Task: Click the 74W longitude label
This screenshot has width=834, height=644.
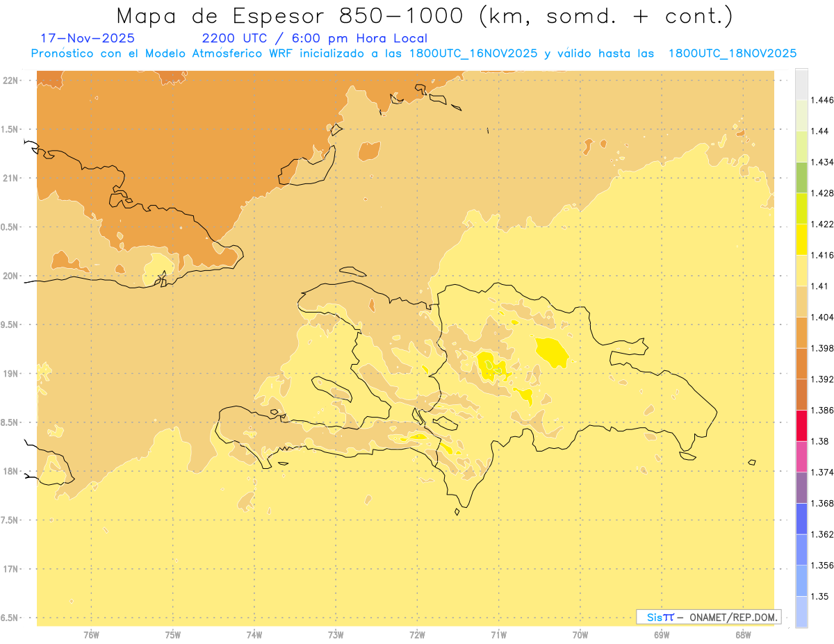Action: [x=254, y=634]
